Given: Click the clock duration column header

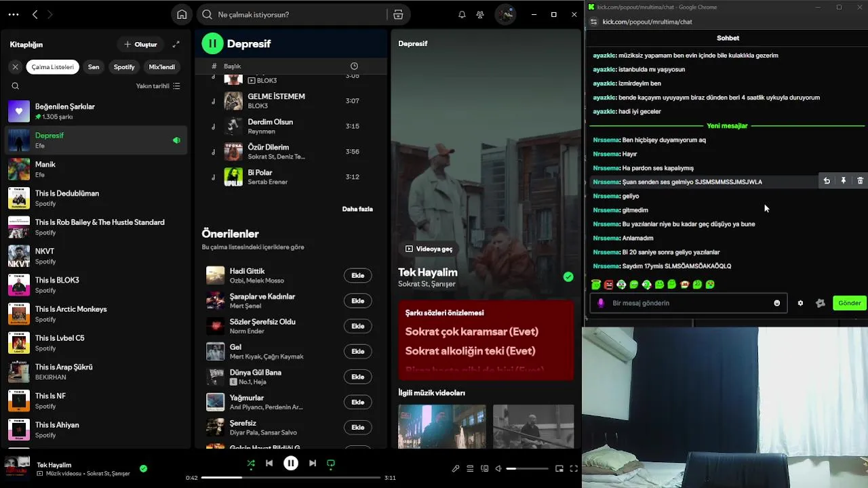Looking at the screenshot, I should pos(354,66).
